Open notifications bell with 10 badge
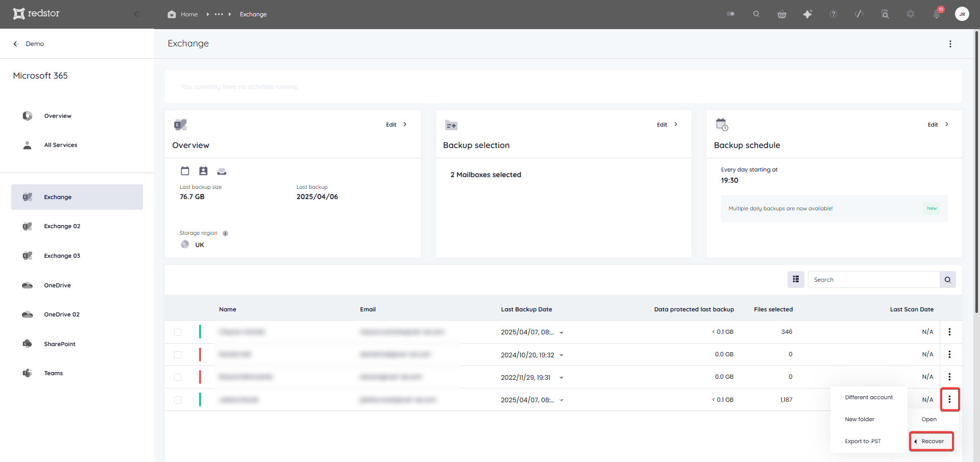The width and height of the screenshot is (980, 462). [x=937, y=13]
